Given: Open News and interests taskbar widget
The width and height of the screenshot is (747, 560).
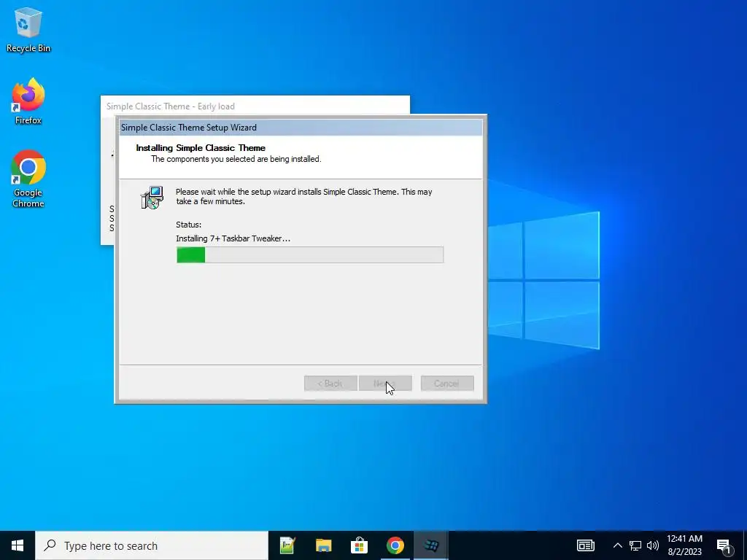Looking at the screenshot, I should click(586, 545).
